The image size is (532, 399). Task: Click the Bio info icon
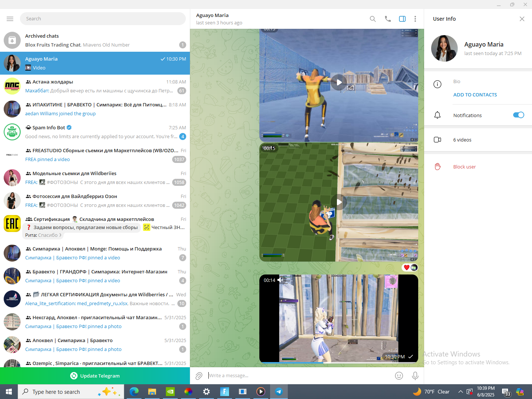click(x=437, y=84)
